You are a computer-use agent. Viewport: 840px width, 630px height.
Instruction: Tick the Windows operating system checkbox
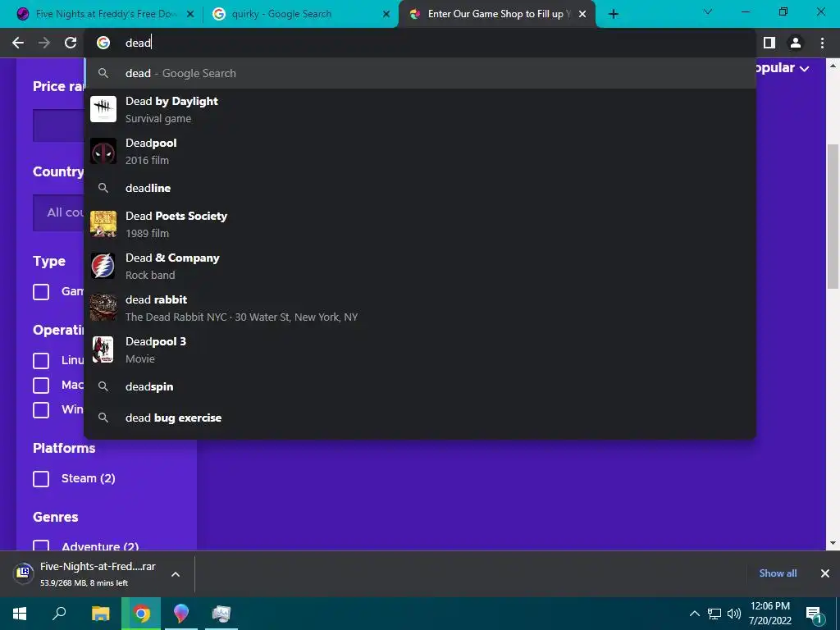[41, 410]
